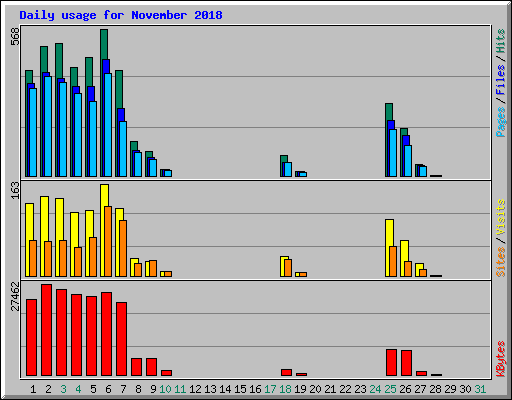Click the orange Sites bar for day 7

click(123, 248)
